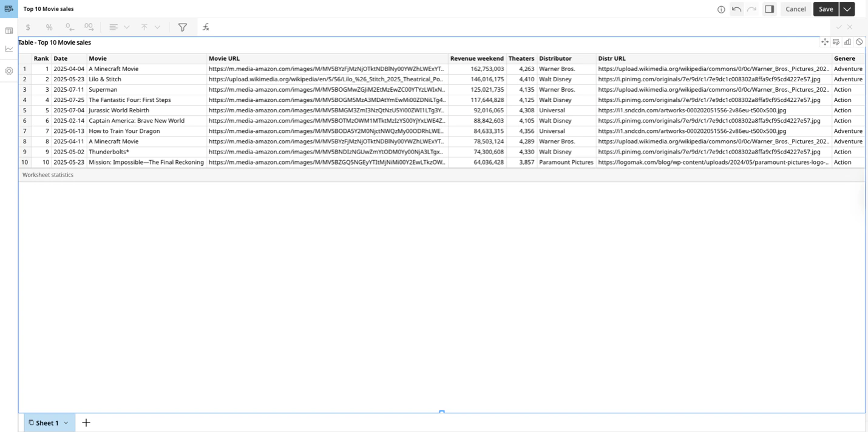Apply currency dollar format
This screenshot has height=434, width=868.
[x=28, y=27]
